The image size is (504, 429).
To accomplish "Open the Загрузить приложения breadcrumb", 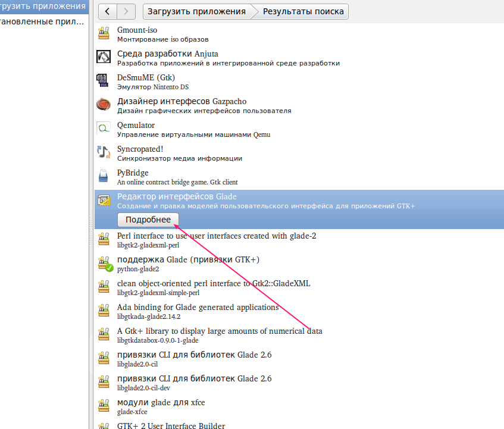I will 196,11.
